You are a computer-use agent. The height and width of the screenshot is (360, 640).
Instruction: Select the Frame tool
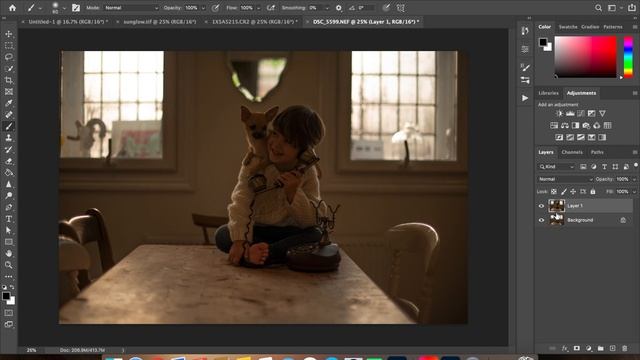pyautogui.click(x=9, y=91)
